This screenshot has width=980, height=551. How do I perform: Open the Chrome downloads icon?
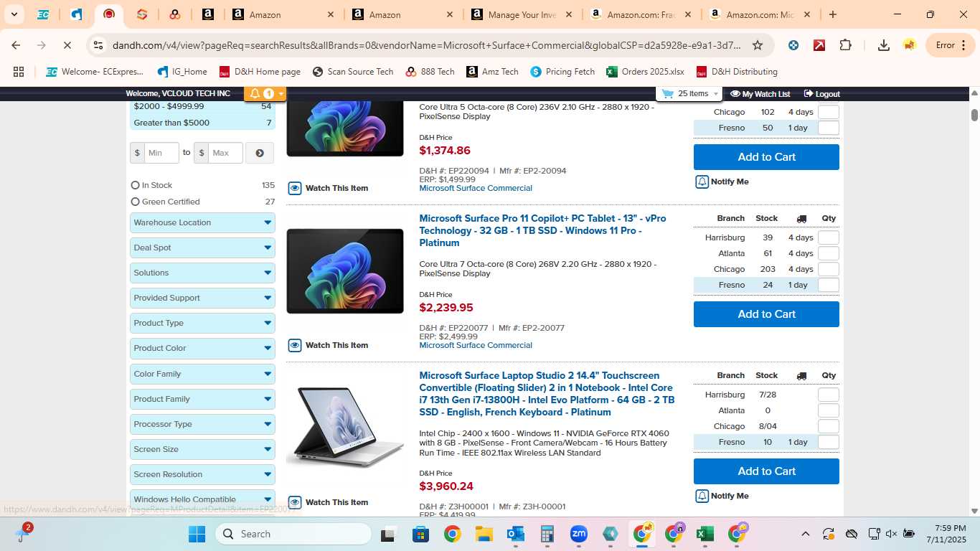(x=884, y=45)
